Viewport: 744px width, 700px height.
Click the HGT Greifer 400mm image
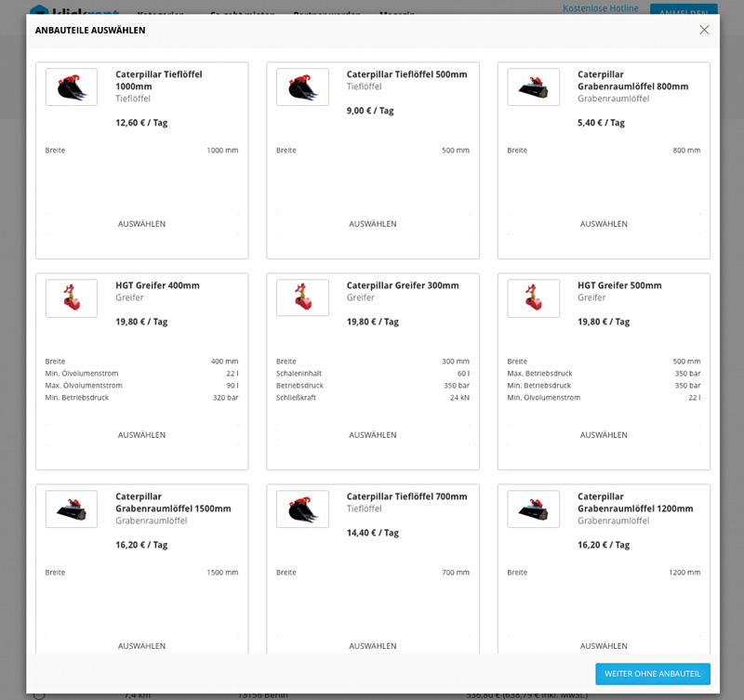(x=72, y=298)
